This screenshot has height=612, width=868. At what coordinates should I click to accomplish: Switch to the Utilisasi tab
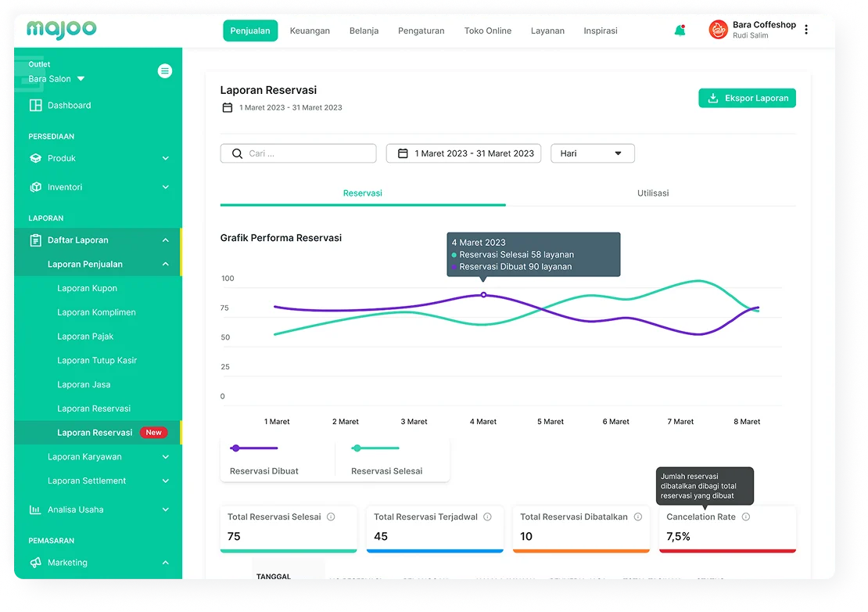652,193
